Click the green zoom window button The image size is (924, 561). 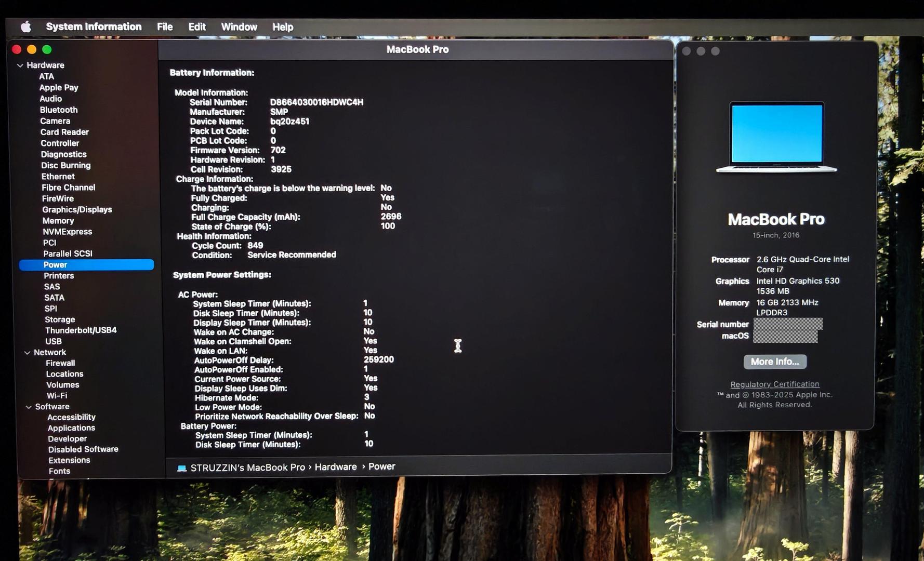coord(47,49)
